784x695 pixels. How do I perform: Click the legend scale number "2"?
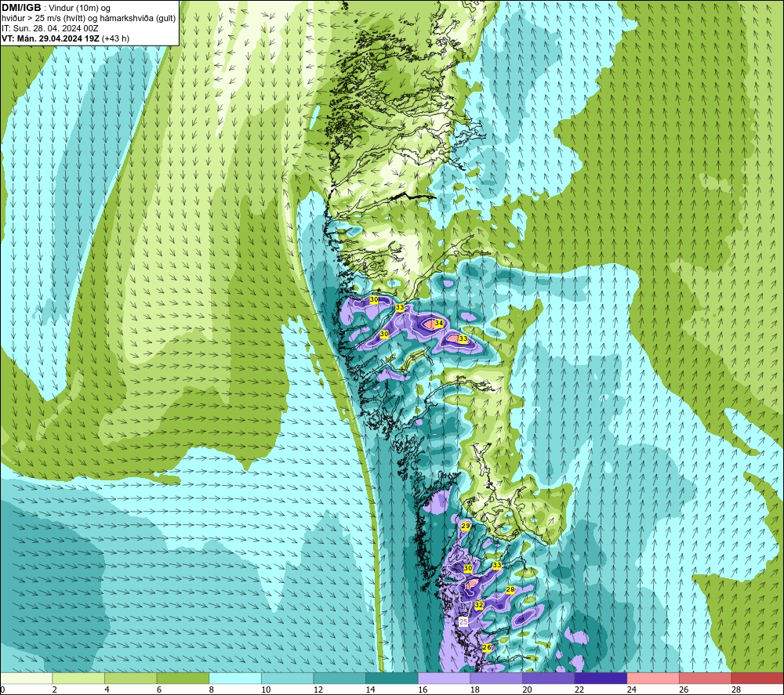(x=54, y=690)
